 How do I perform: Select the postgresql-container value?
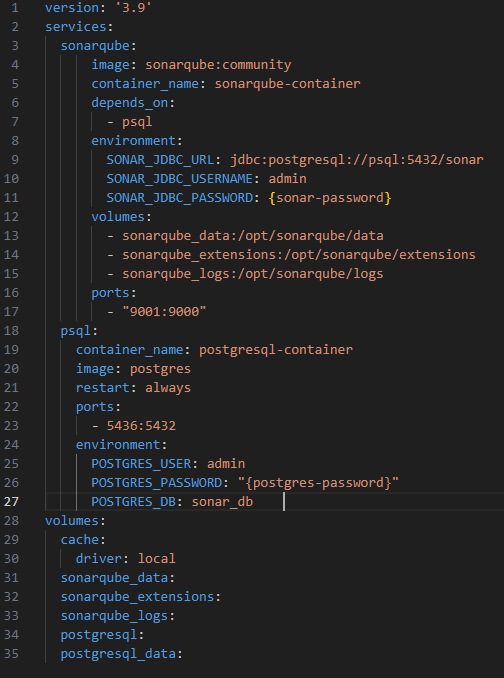pos(276,350)
